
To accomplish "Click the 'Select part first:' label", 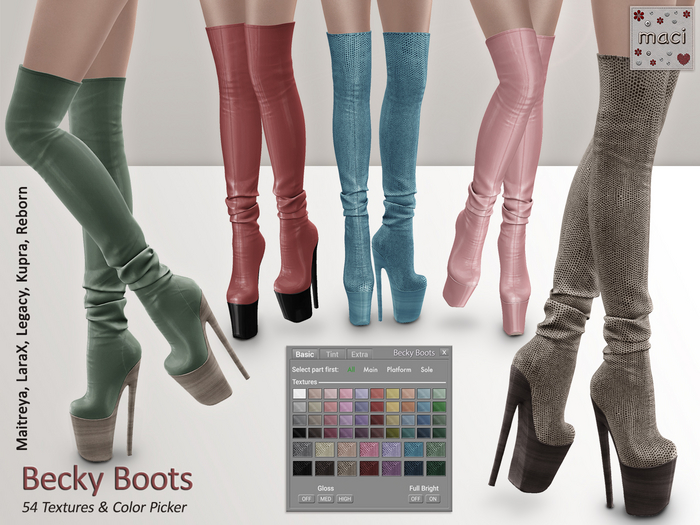I will pos(315,370).
